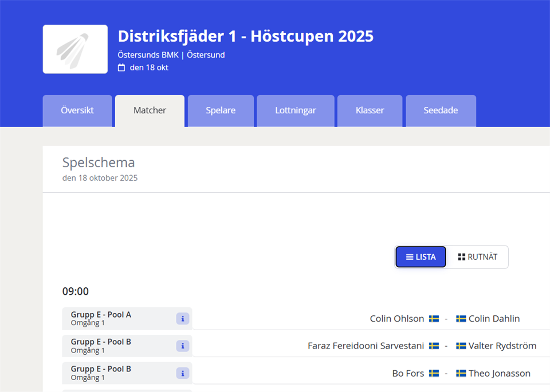The width and height of the screenshot is (550, 392).
Task: Open info icon for Colin Ohlson match
Action: [182, 319]
